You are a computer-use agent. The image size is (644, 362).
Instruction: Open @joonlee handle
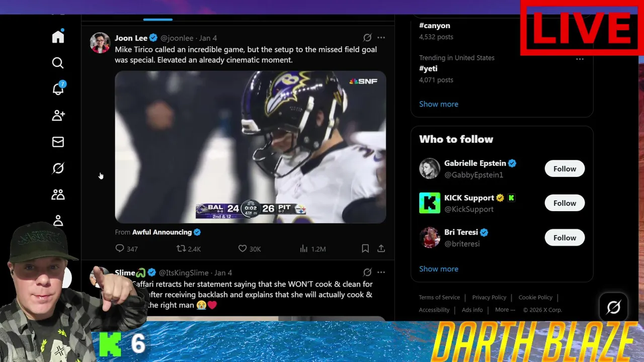pyautogui.click(x=177, y=38)
